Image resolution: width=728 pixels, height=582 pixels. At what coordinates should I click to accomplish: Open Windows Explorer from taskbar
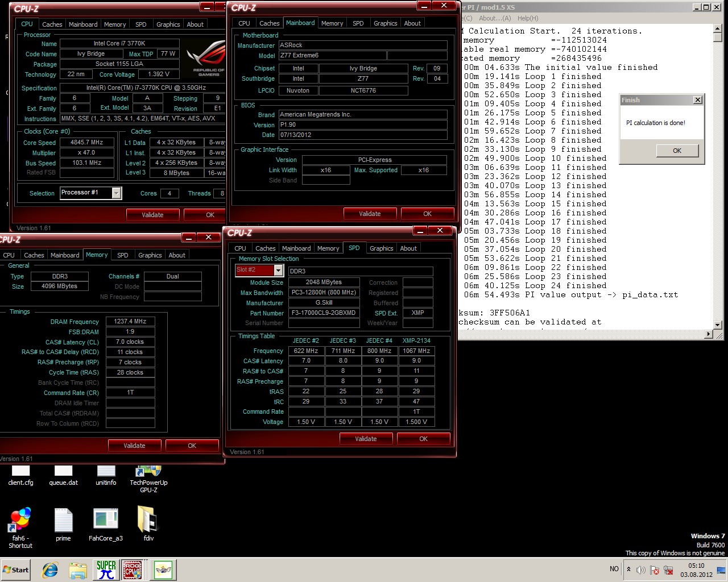click(x=78, y=570)
